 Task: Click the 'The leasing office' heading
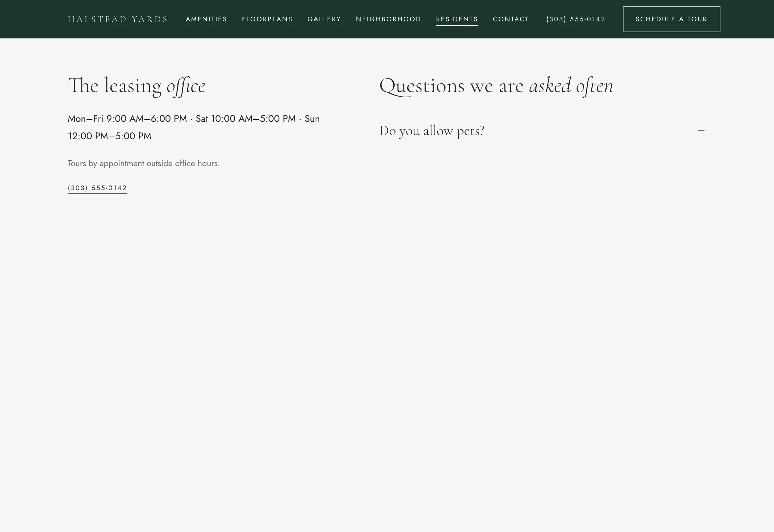(136, 86)
